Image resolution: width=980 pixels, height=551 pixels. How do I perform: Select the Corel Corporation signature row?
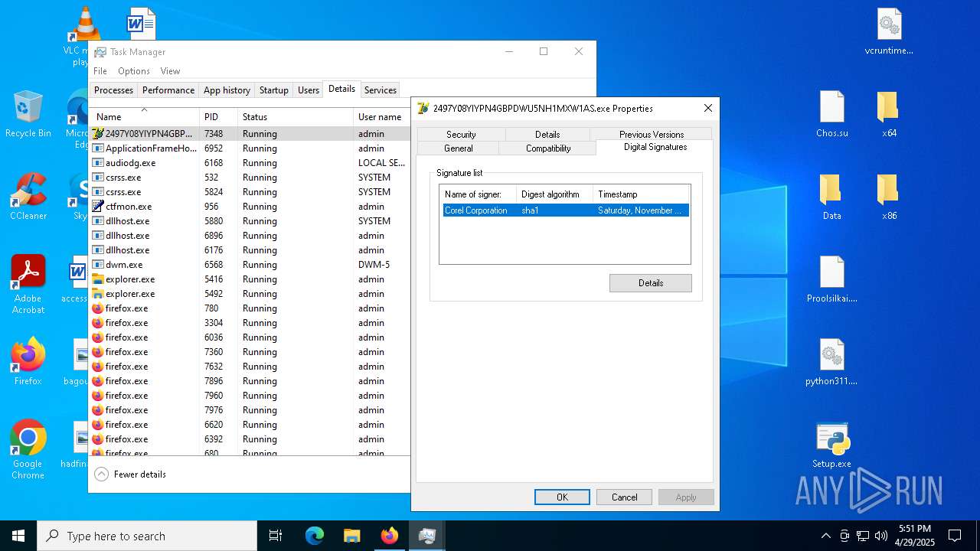(x=566, y=210)
